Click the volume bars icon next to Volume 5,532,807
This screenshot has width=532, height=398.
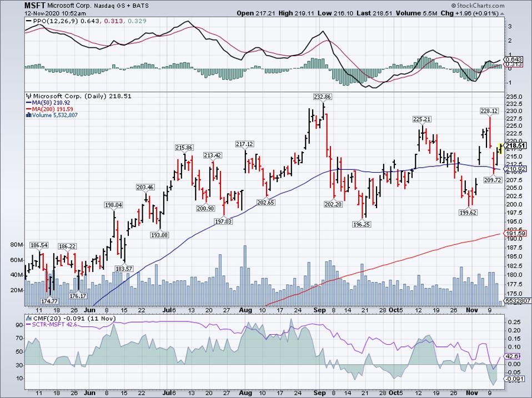click(29, 115)
